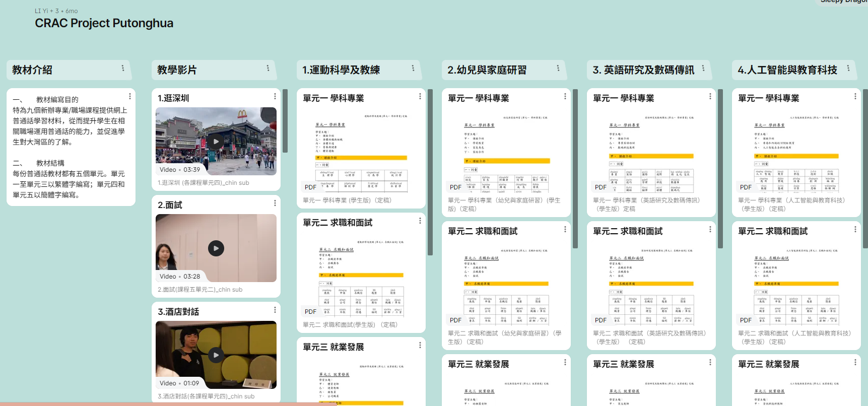Open options menu for 教學影片 column
This screenshot has height=406, width=868.
268,68
